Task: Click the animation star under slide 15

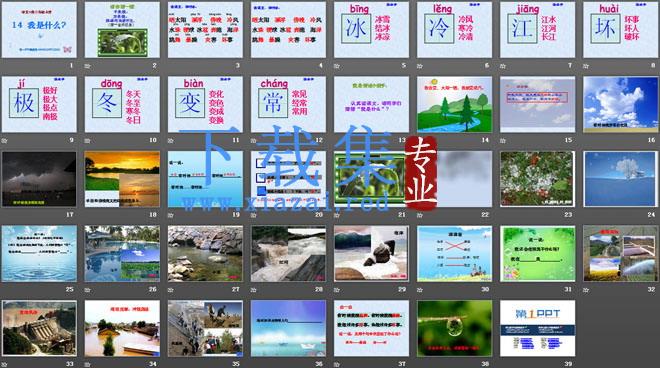Action: pyautogui.click(x=503, y=141)
